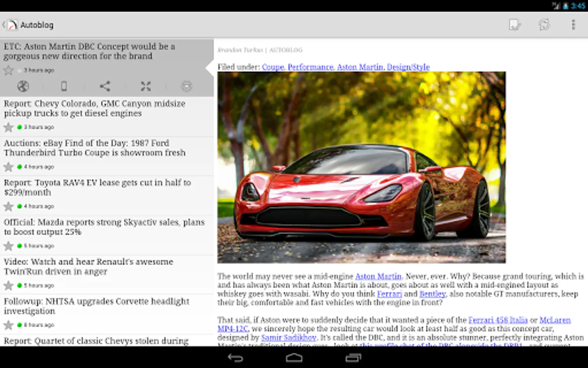The image size is (588, 368).
Task: Expand the article to fullscreen
Action: coord(146,86)
